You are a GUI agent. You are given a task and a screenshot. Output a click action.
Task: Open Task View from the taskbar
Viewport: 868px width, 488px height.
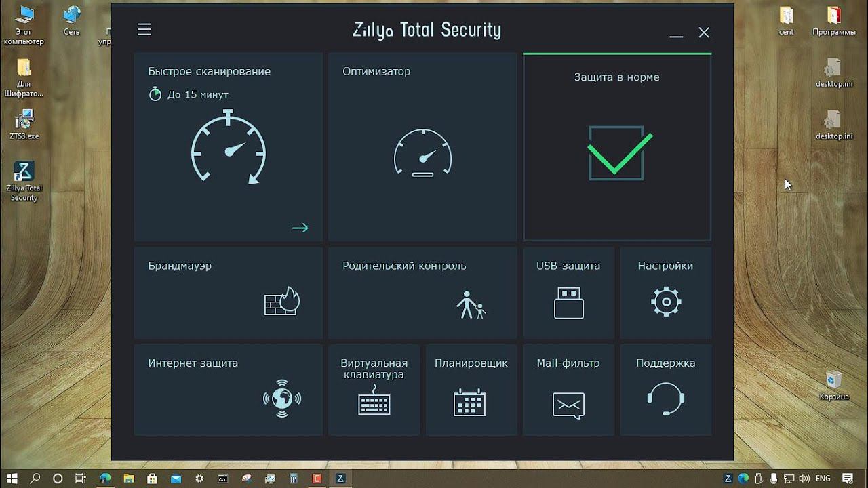pos(80,479)
